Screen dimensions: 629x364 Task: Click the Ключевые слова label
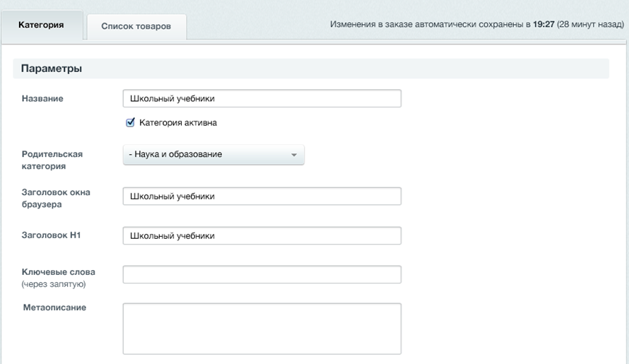click(58, 272)
